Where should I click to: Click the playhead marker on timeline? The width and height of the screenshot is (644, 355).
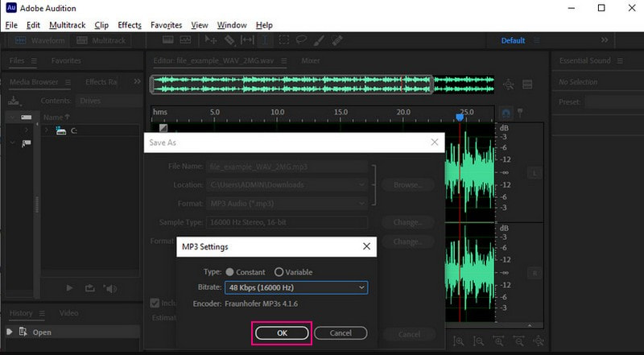[x=460, y=117]
